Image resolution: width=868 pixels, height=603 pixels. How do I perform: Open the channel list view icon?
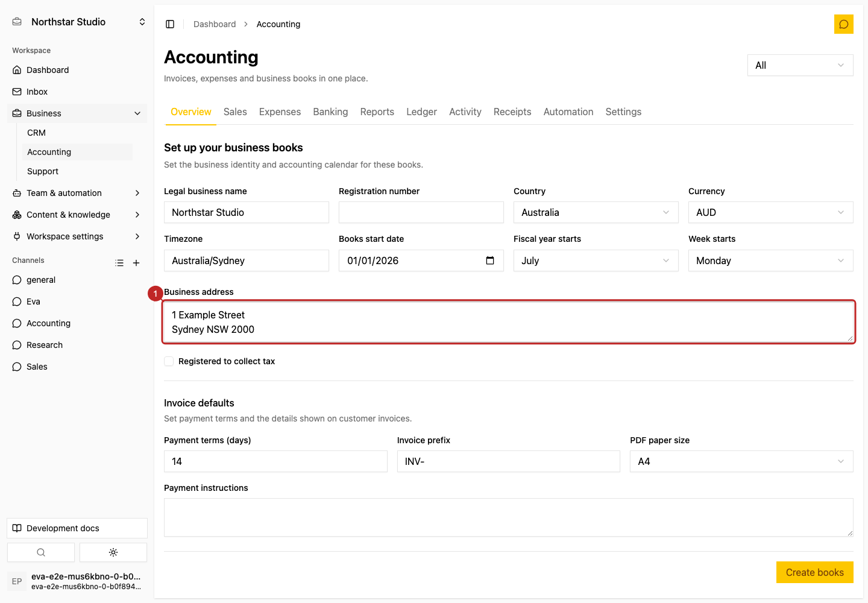(x=119, y=263)
